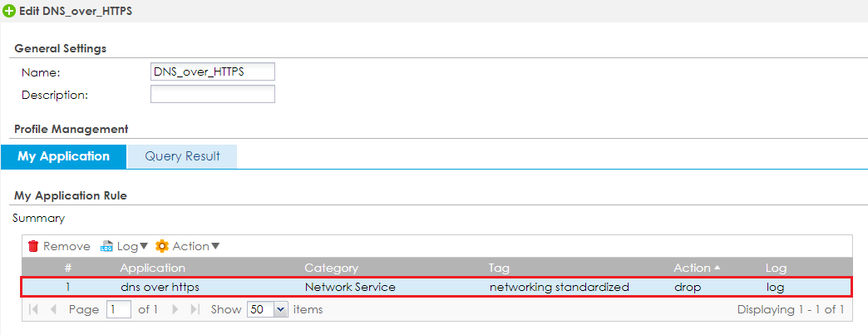Click the red Remove trash icon
Image resolution: width=868 pixels, height=335 pixels.
(33, 246)
